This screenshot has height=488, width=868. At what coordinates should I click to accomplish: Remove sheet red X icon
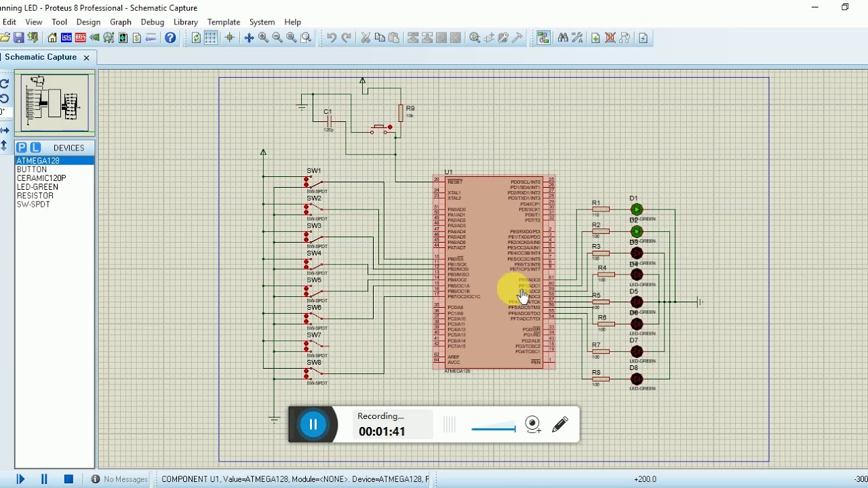coord(610,38)
